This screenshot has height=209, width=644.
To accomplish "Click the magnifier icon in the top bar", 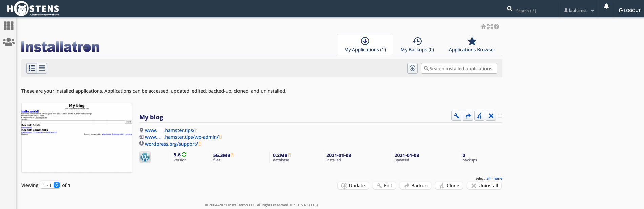I will pyautogui.click(x=510, y=9).
